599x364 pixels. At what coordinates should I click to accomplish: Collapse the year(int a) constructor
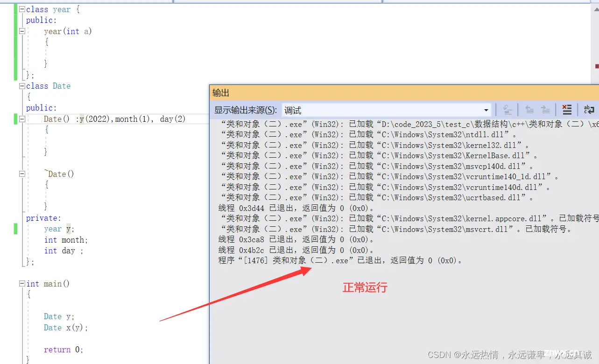point(22,31)
